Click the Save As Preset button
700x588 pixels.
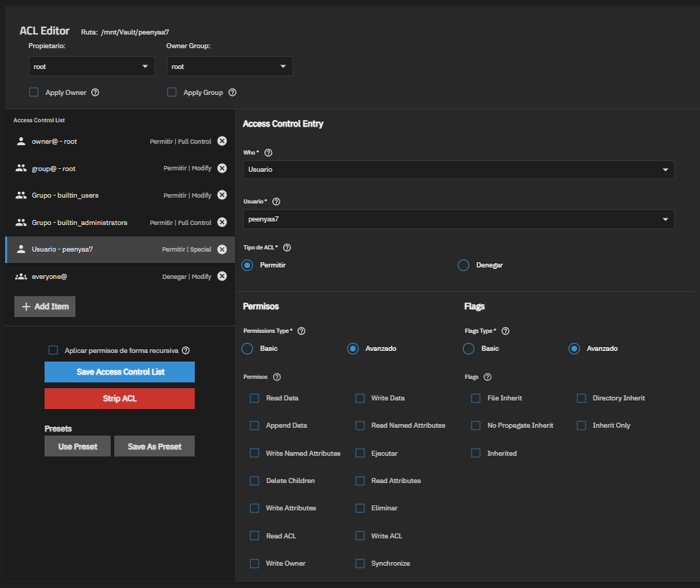pos(154,446)
